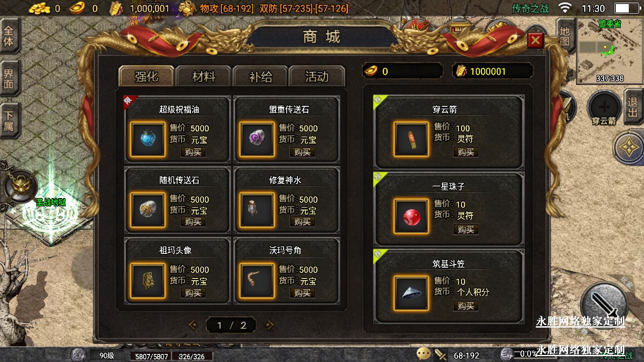
Task: Tap the sword attack button
Action: [x=605, y=304]
